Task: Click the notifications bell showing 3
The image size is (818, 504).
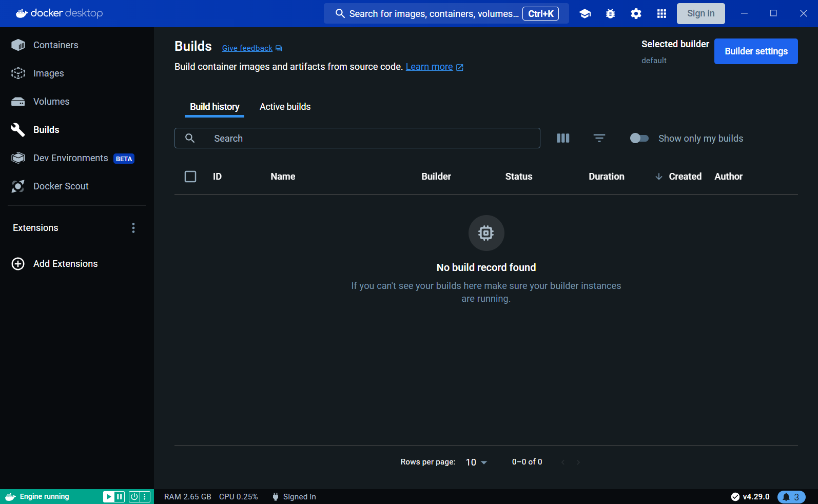Action: point(791,497)
